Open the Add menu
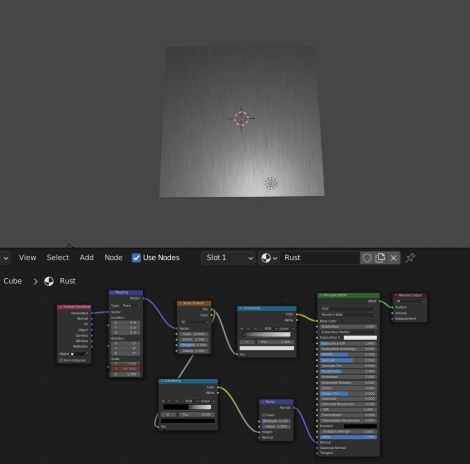Screen dimensions: 470x464 pyautogui.click(x=86, y=258)
